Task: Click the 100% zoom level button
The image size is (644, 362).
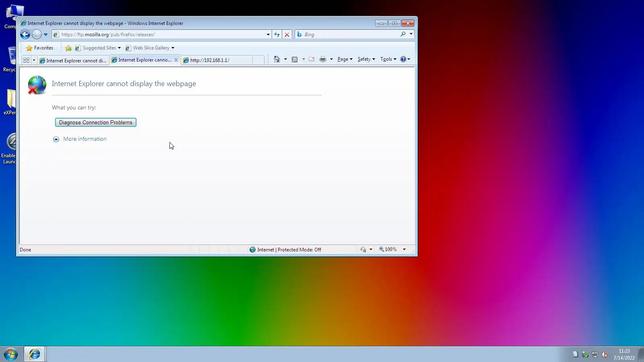Action: click(388, 249)
